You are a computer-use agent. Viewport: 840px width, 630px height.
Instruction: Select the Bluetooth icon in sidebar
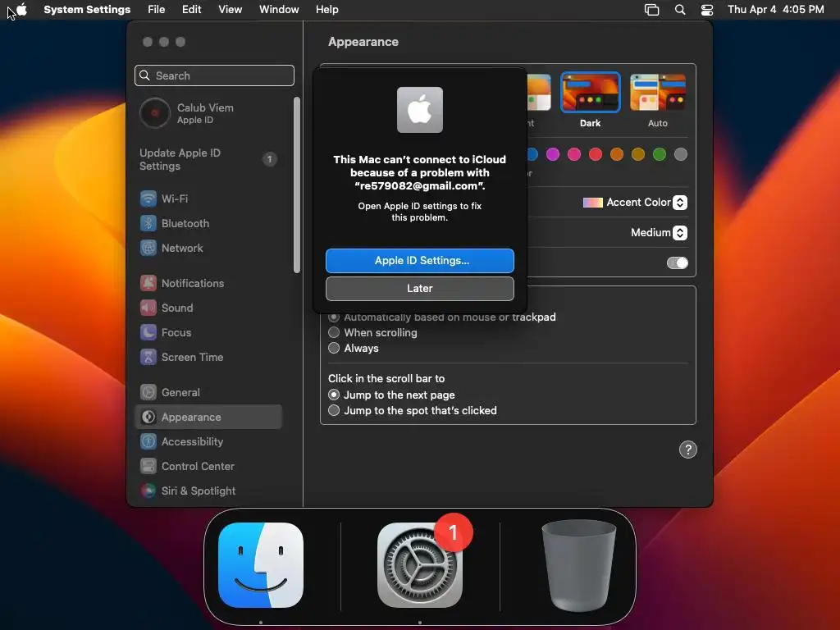[148, 223]
